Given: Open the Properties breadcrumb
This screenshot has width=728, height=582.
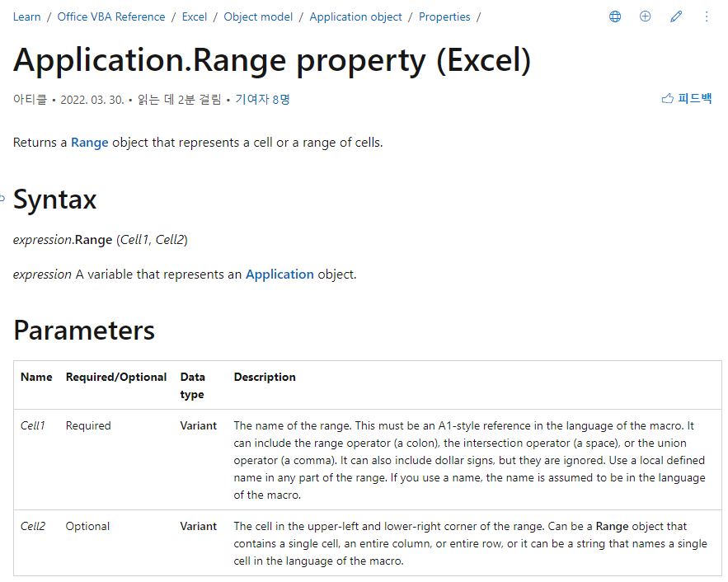Looking at the screenshot, I should pyautogui.click(x=444, y=16).
